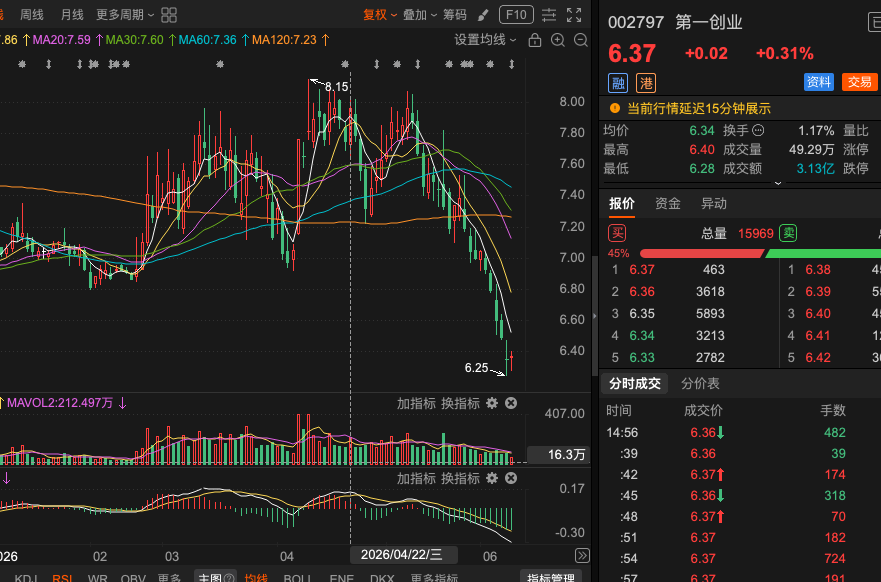Switch to the 分价表 tab
This screenshot has width=881, height=582.
point(700,384)
